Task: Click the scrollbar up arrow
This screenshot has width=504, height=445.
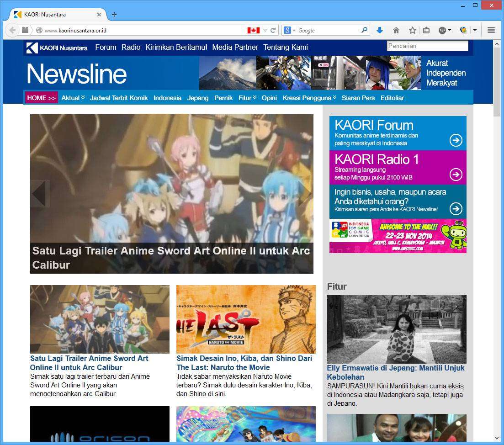Action: point(497,44)
